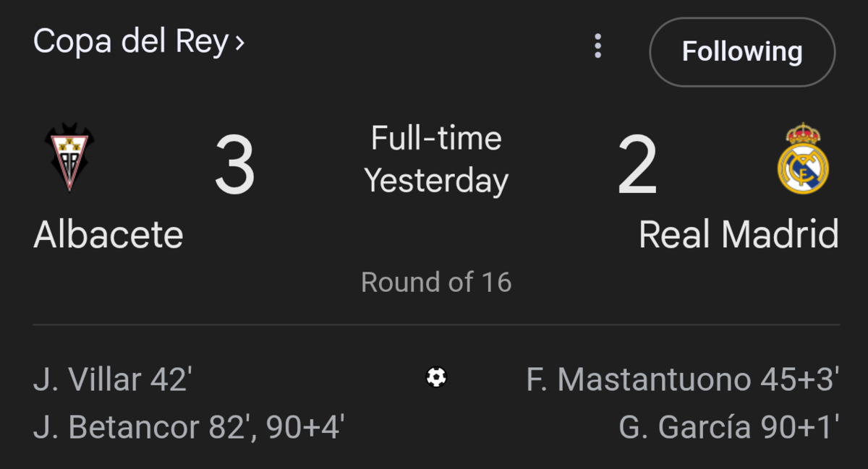Open the Albacete team name
Image resolution: width=868 pixels, height=469 pixels.
click(109, 235)
